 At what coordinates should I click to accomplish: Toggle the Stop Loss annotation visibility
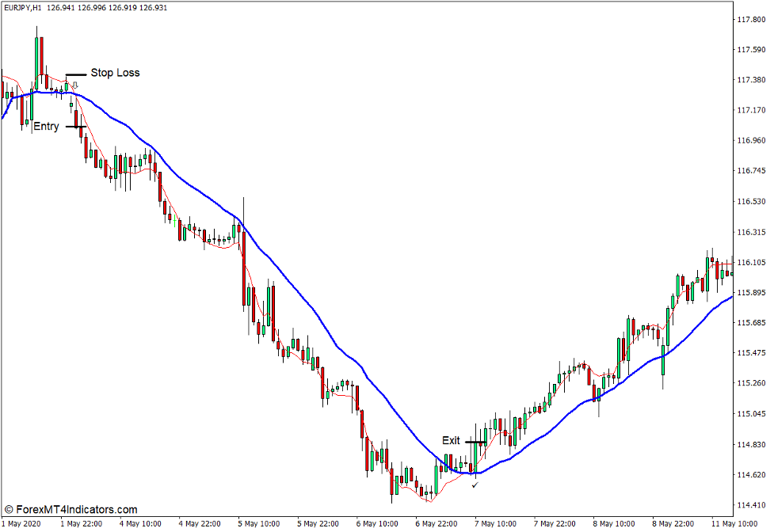pos(115,72)
